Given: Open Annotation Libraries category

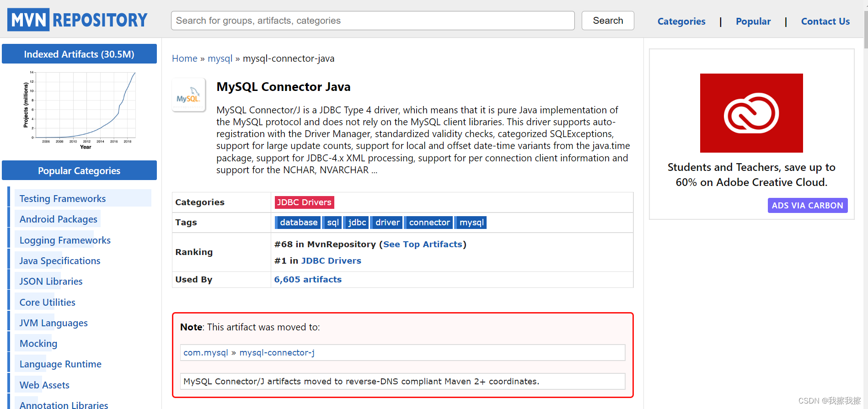Looking at the screenshot, I should tap(64, 405).
